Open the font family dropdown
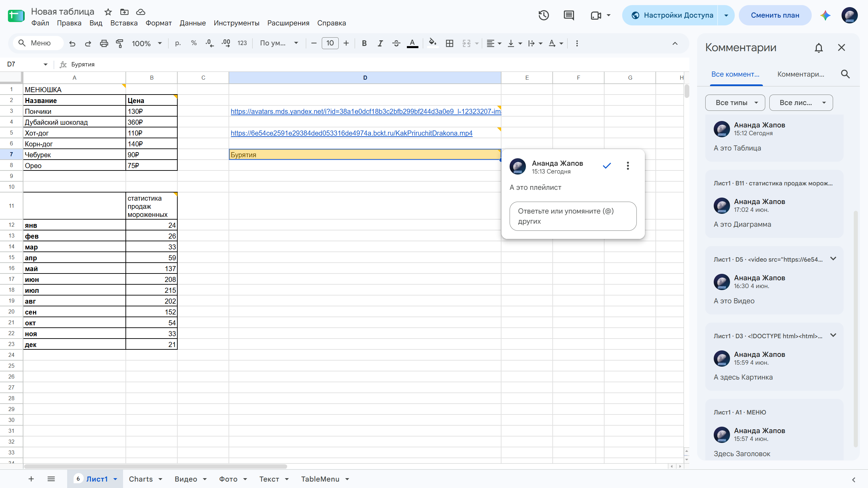This screenshot has width=868, height=488. [279, 43]
